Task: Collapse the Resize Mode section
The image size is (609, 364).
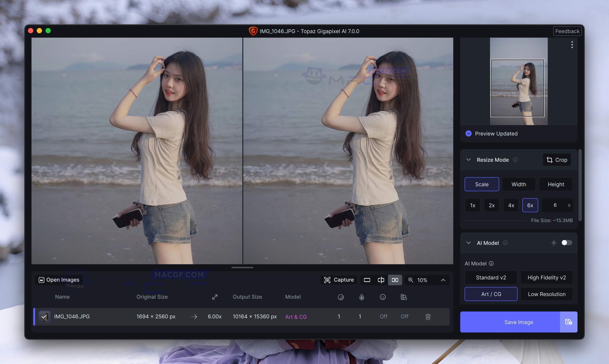Action: [x=468, y=160]
